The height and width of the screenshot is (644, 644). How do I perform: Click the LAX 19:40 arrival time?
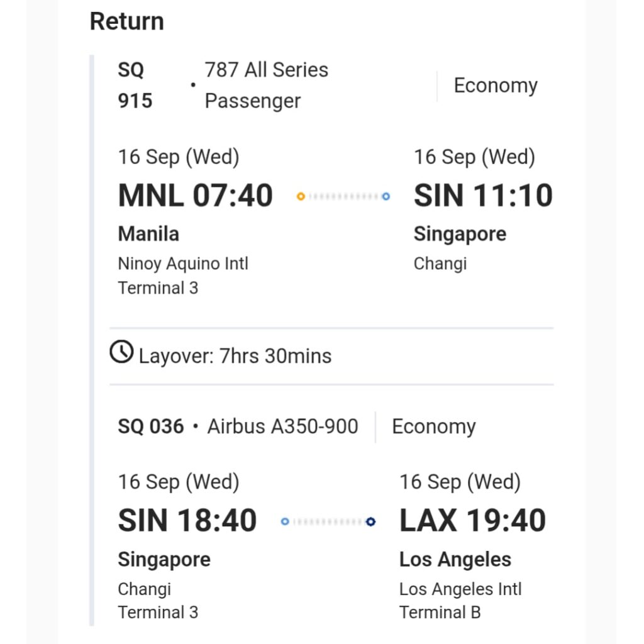point(472,521)
